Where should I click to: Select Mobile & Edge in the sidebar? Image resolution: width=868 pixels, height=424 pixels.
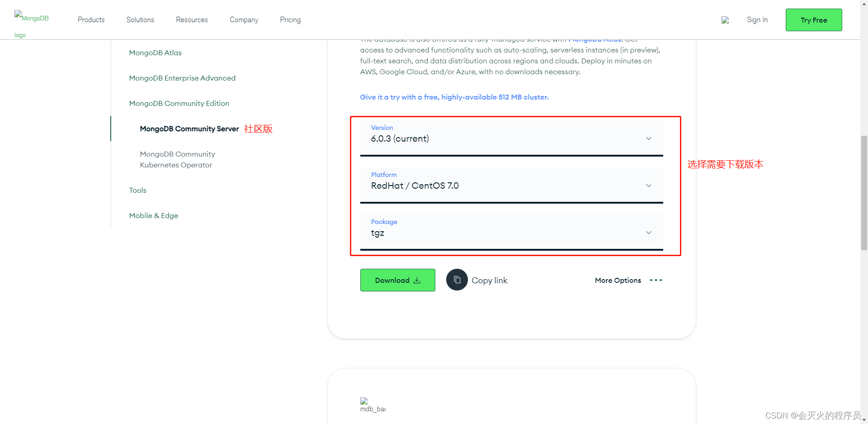(154, 215)
